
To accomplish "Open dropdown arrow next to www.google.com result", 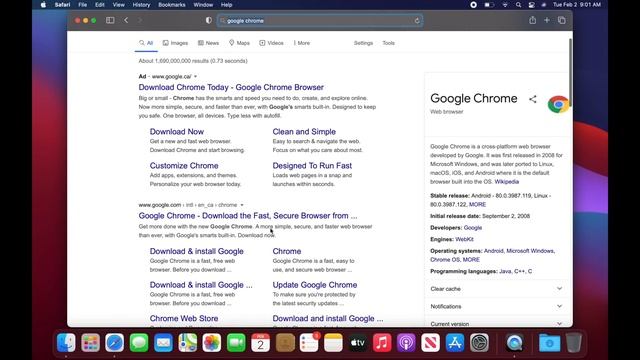I will coord(242,205).
